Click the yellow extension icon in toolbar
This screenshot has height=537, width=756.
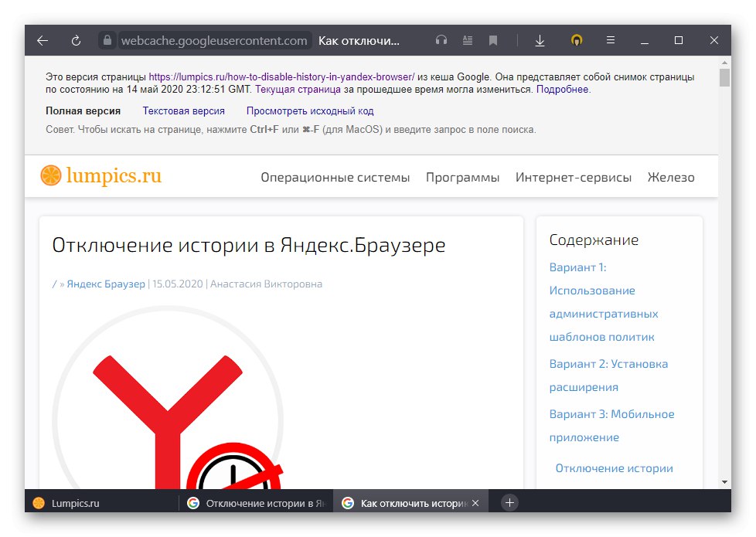coord(577,40)
